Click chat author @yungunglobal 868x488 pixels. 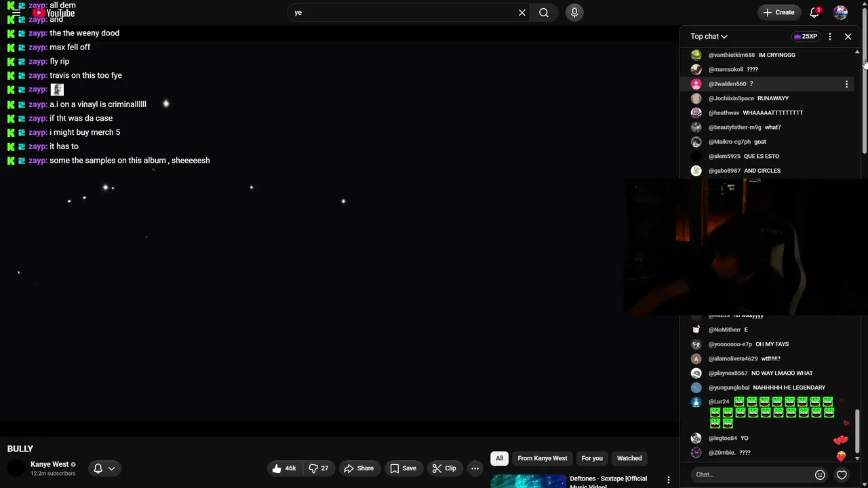[x=729, y=388]
